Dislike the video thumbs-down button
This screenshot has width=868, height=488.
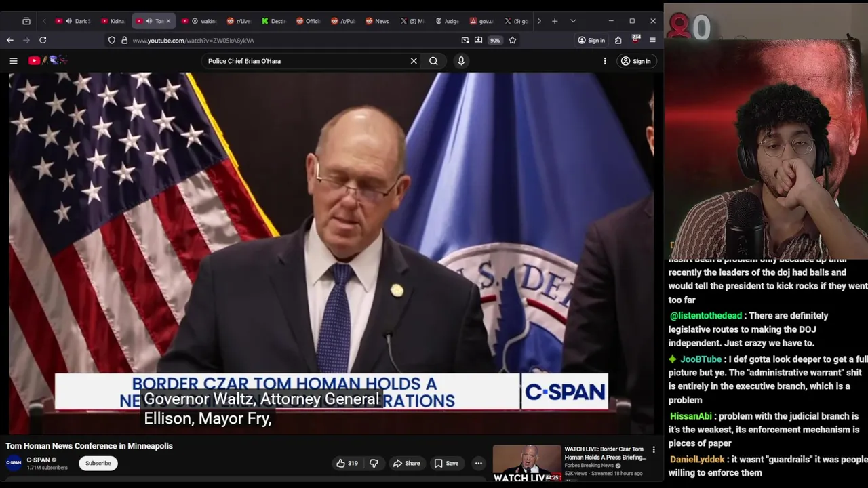pyautogui.click(x=374, y=463)
